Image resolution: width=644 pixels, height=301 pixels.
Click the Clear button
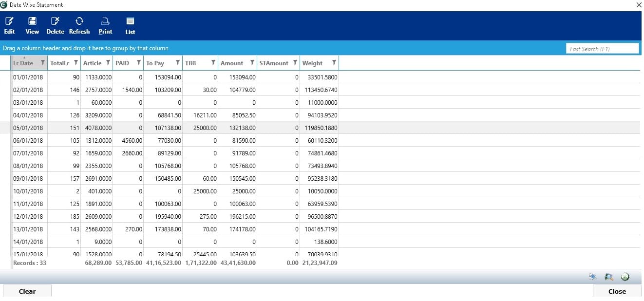[27, 291]
